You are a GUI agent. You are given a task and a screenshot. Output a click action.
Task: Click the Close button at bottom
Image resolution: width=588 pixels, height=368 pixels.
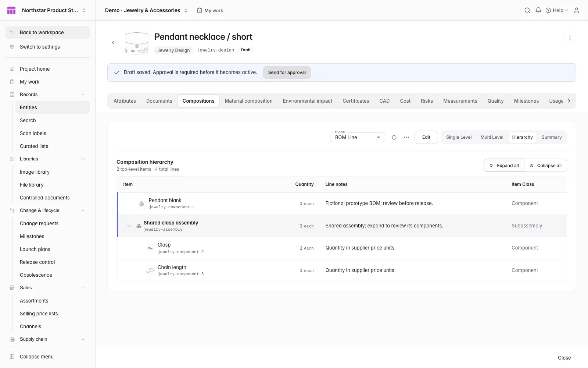point(564,358)
